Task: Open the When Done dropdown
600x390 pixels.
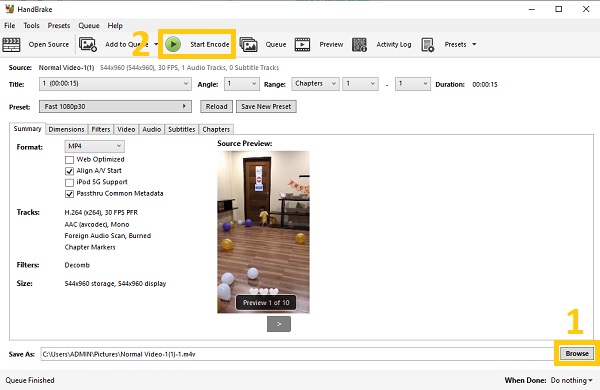Action: (x=571, y=380)
